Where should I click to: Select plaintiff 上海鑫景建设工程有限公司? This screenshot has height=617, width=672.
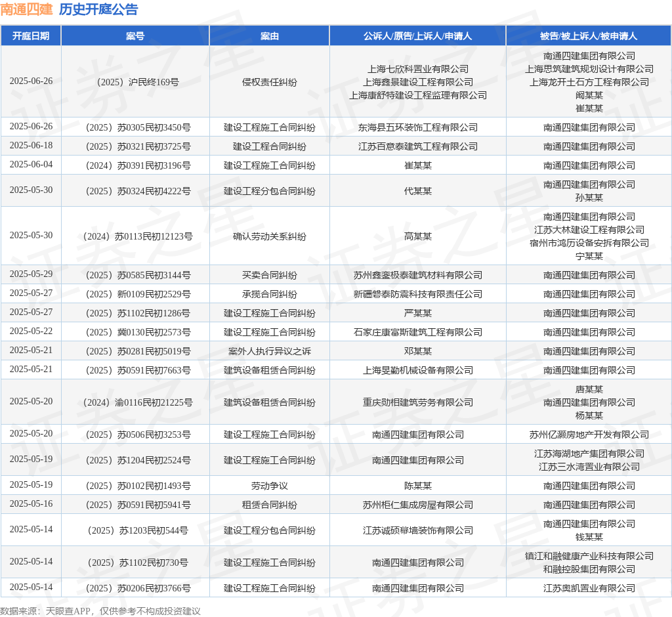coord(418,82)
